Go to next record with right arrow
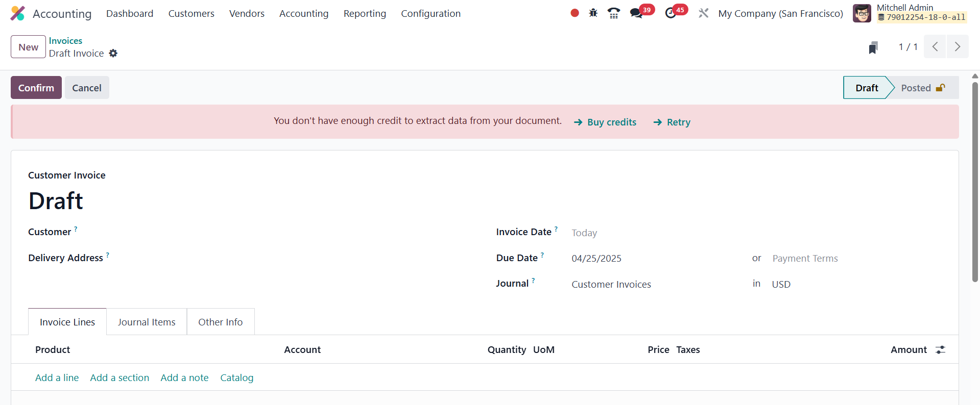 pyautogui.click(x=958, y=47)
